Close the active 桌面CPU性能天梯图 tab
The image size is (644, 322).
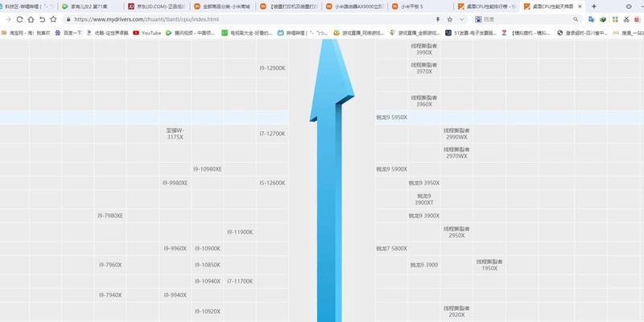pos(580,6)
